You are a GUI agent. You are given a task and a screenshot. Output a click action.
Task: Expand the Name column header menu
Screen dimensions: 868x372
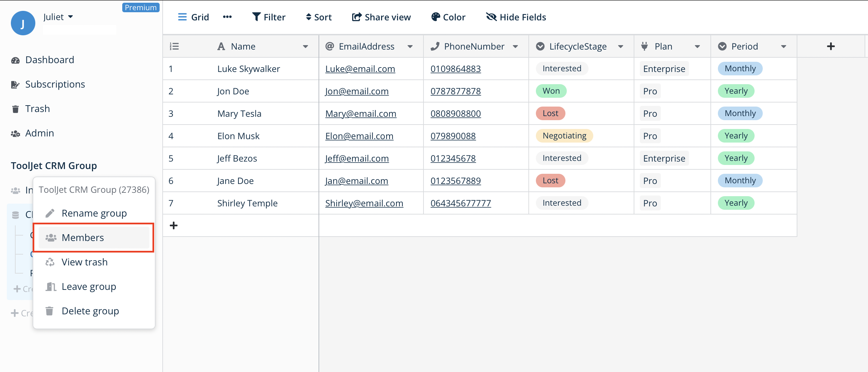pyautogui.click(x=305, y=46)
